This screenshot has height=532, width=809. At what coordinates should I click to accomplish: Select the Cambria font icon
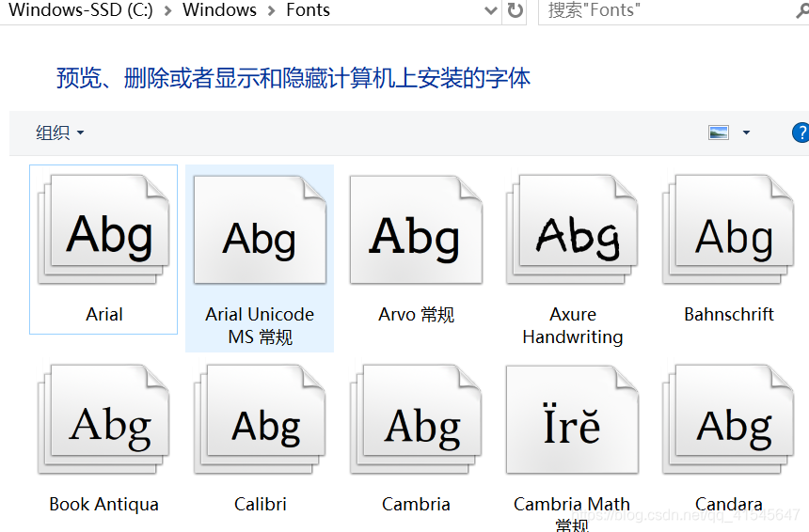(416, 419)
